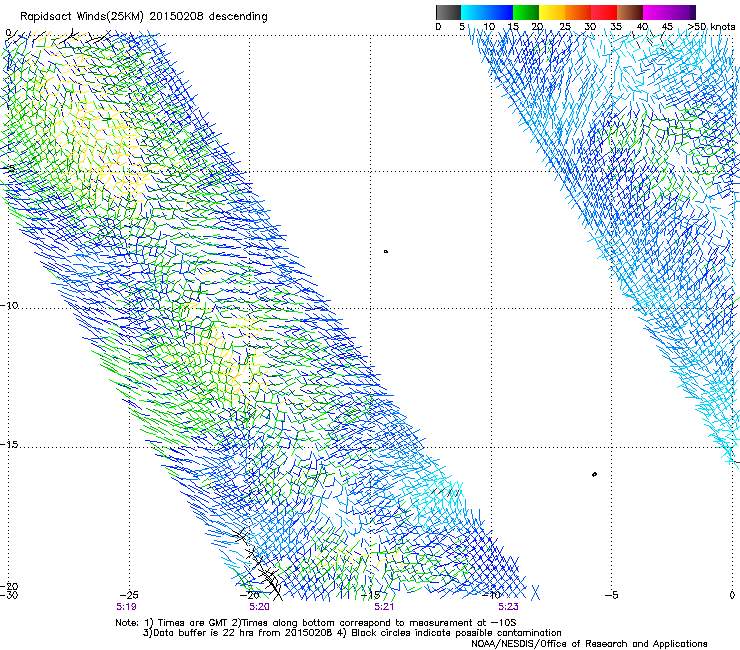This screenshot has height=650, width=740.
Task: Select the red 30-35 knots legend segment
Action: (x=604, y=12)
